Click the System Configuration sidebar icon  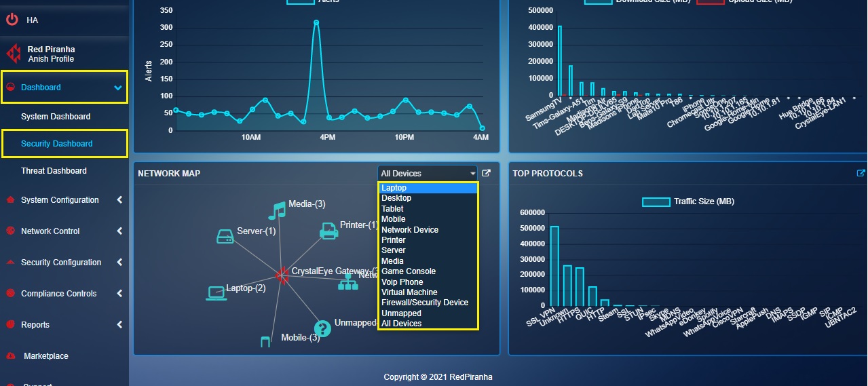10,200
